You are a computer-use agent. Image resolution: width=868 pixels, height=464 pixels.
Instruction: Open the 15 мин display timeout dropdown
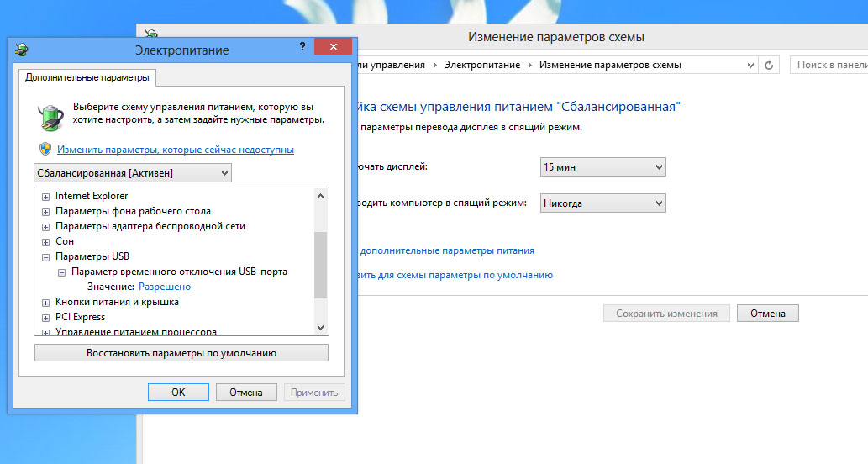(x=602, y=167)
